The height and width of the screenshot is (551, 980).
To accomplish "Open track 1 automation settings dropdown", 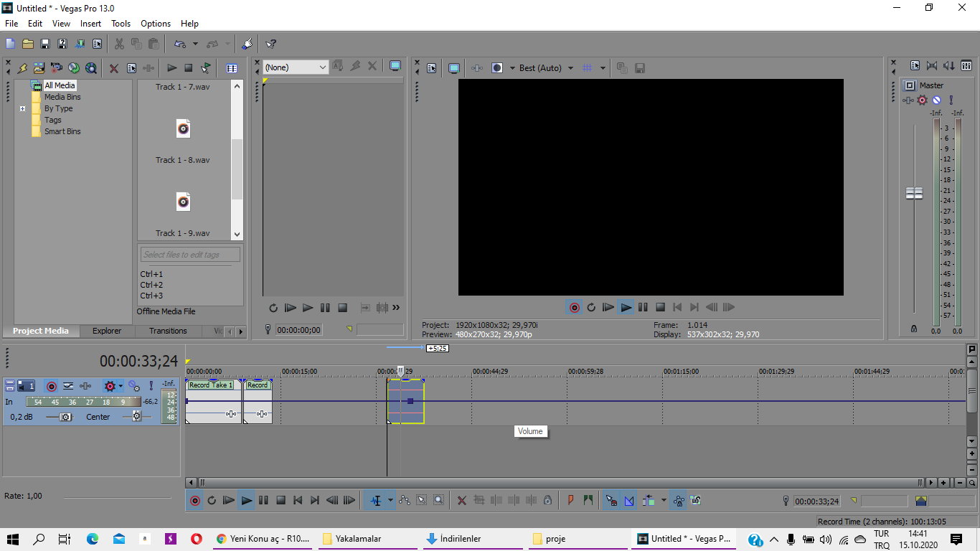I will pos(121,386).
